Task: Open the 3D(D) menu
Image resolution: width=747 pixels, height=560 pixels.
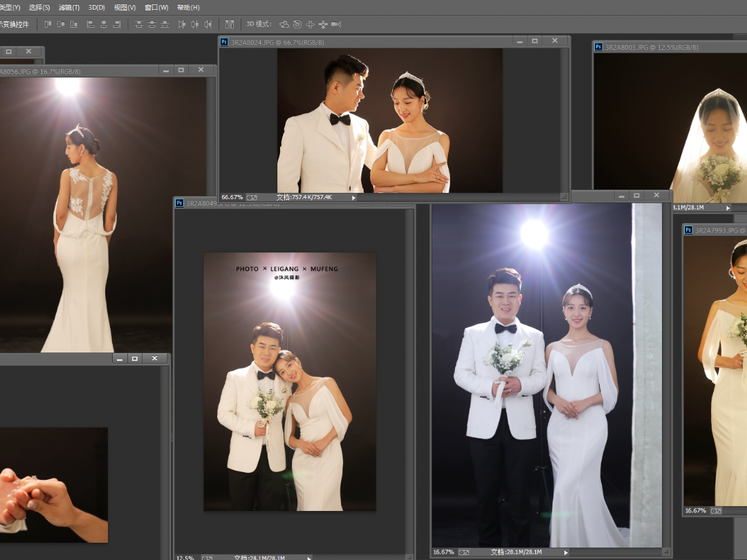Action: (97, 8)
